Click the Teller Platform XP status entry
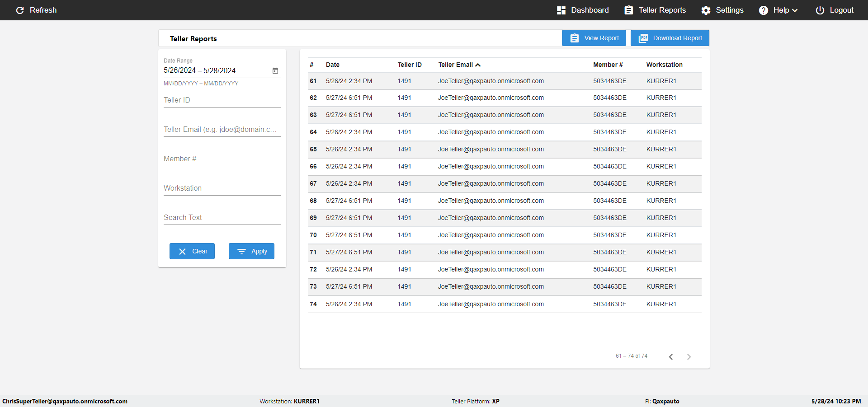868x407 pixels. pos(476,401)
